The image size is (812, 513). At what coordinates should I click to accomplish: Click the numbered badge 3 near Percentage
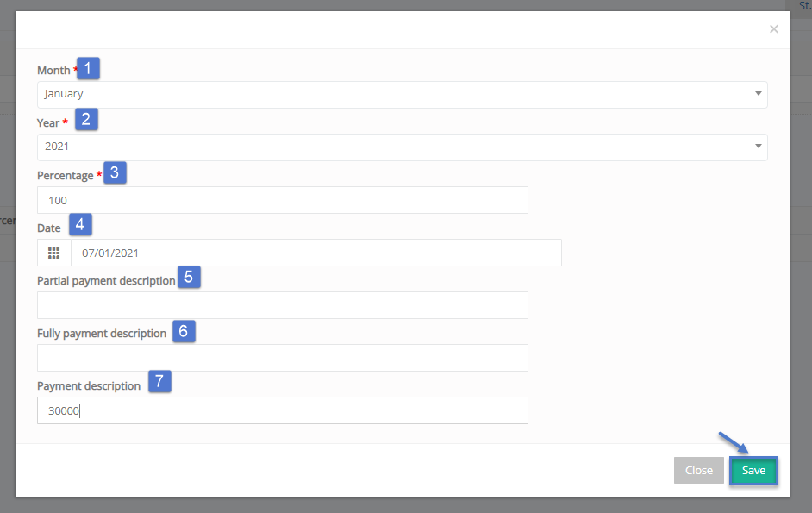[x=115, y=172]
